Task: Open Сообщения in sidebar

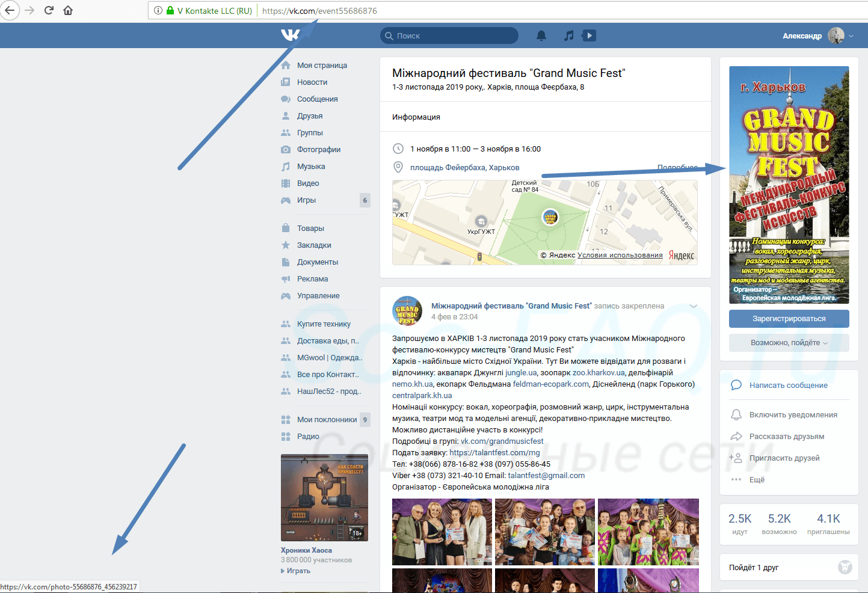Action: [317, 99]
